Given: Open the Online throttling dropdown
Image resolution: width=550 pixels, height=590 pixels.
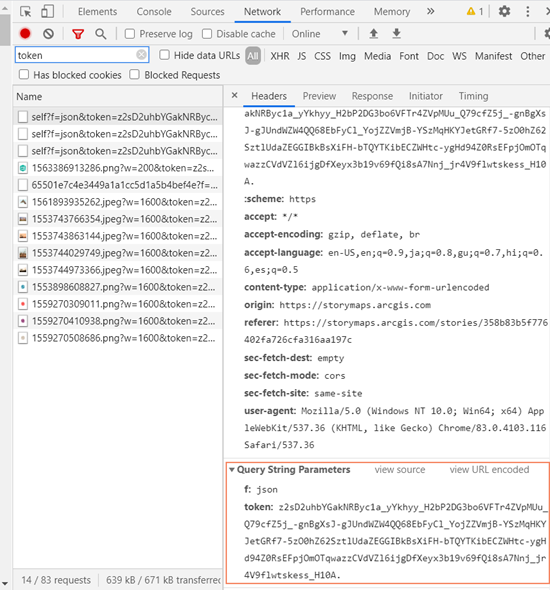Looking at the screenshot, I should pos(320,34).
